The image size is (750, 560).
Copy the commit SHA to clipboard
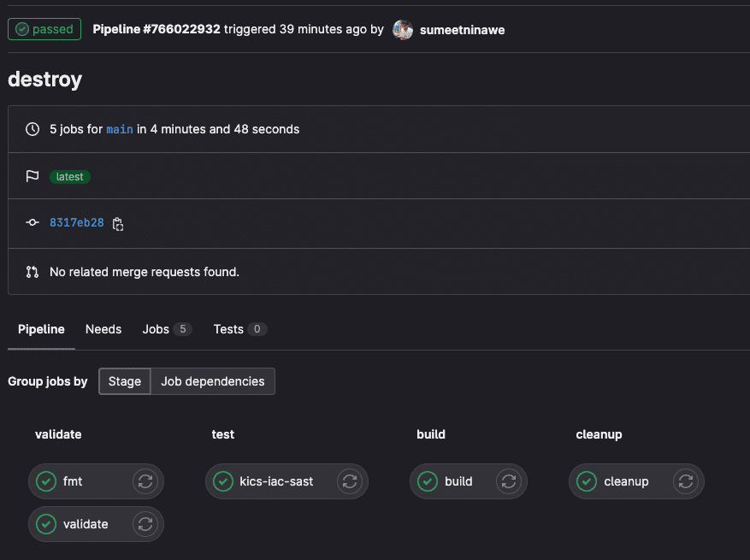118,223
